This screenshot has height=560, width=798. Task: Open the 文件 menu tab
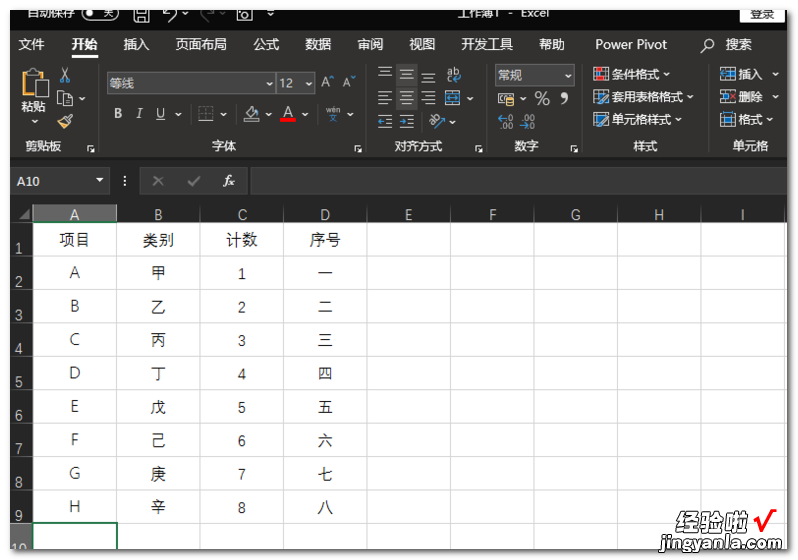[31, 45]
